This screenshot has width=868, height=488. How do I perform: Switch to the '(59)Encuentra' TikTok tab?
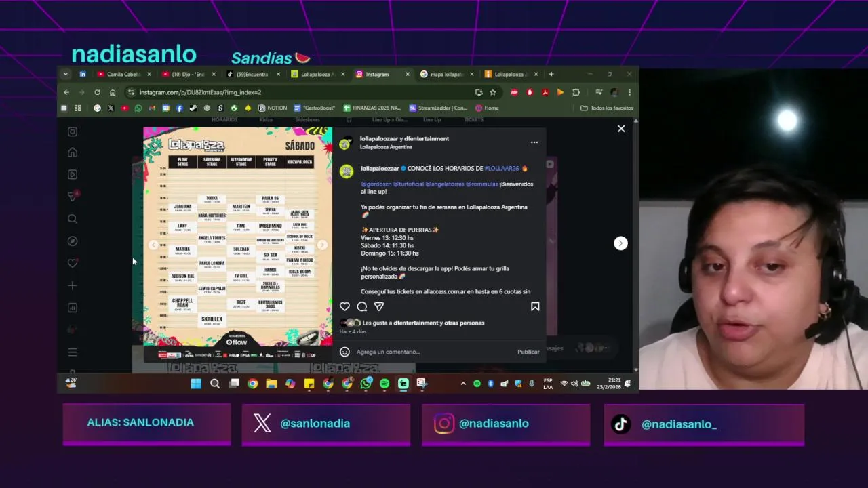pos(251,74)
